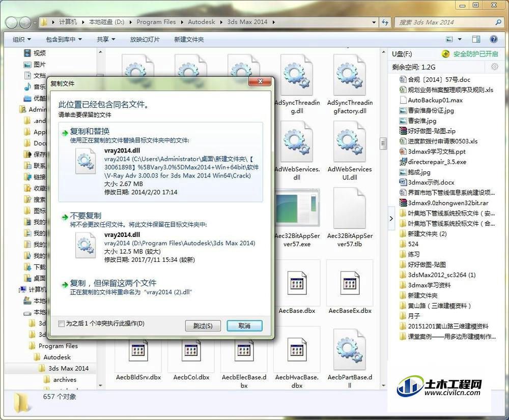
Task: Toggle the preview pane icon
Action: [476, 39]
